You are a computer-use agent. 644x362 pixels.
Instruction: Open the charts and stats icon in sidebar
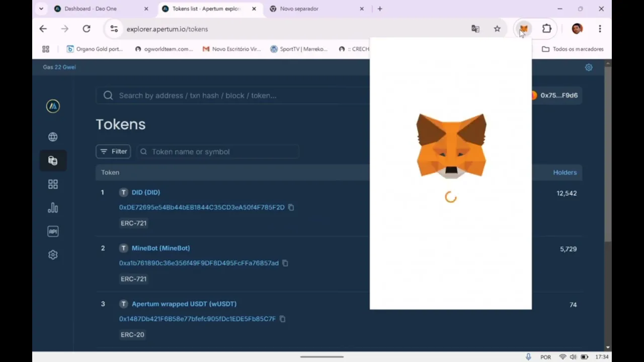pyautogui.click(x=53, y=208)
